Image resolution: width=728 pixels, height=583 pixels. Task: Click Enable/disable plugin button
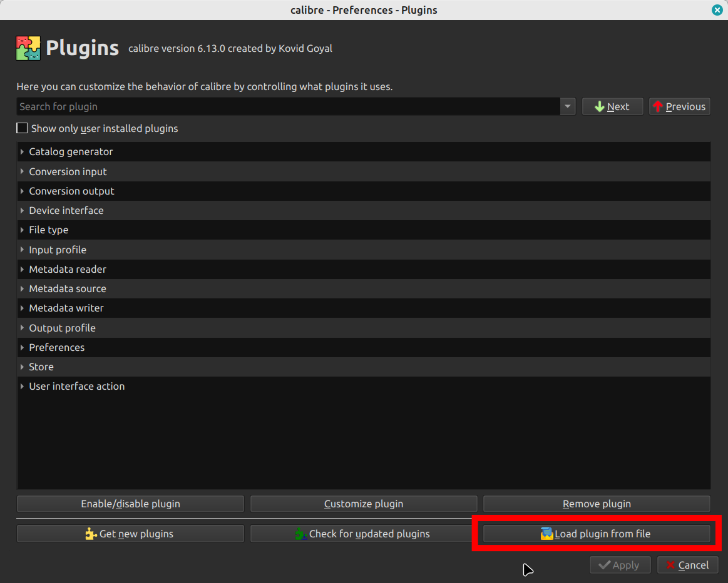click(130, 504)
